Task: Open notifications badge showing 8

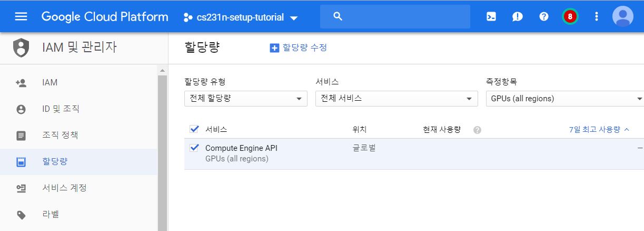Action: (570, 16)
